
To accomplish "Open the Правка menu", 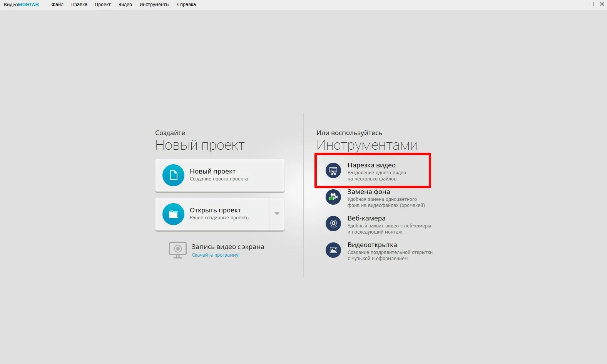I will point(79,5).
